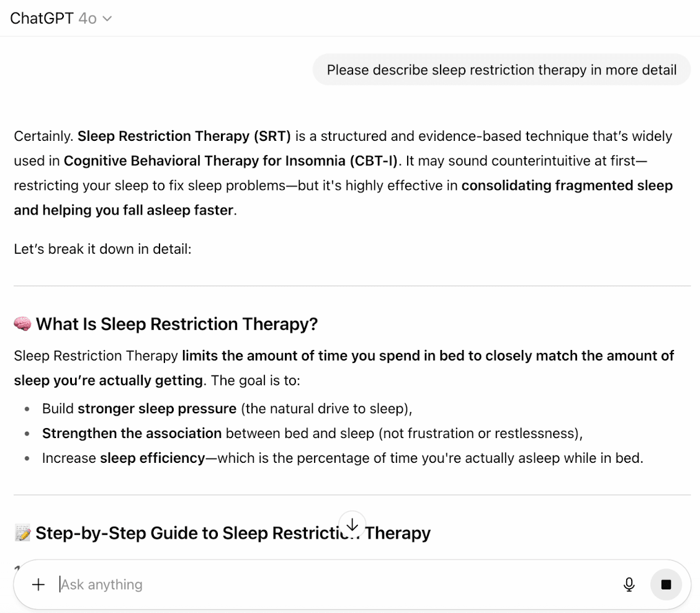Click the rounded message composer bar
Viewport: 700px width, 613px height.
[350, 584]
